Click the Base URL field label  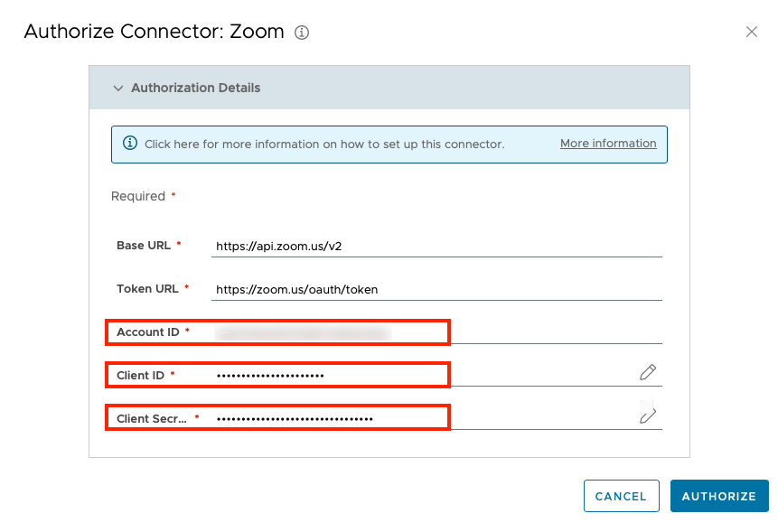[x=144, y=246]
